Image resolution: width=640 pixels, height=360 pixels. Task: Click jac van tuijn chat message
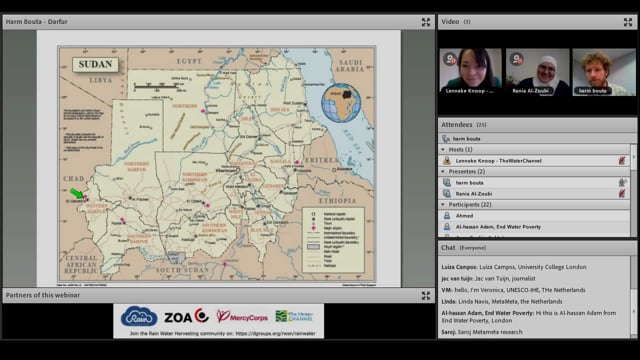488,278
